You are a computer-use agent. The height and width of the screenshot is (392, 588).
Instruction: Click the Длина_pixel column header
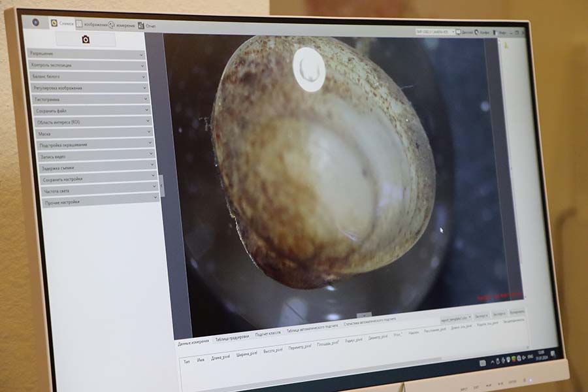tap(221, 357)
